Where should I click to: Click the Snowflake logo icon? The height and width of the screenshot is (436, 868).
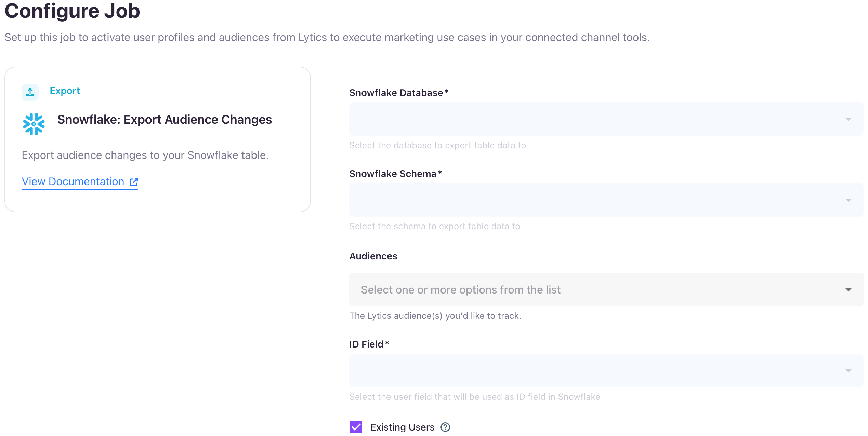34,124
